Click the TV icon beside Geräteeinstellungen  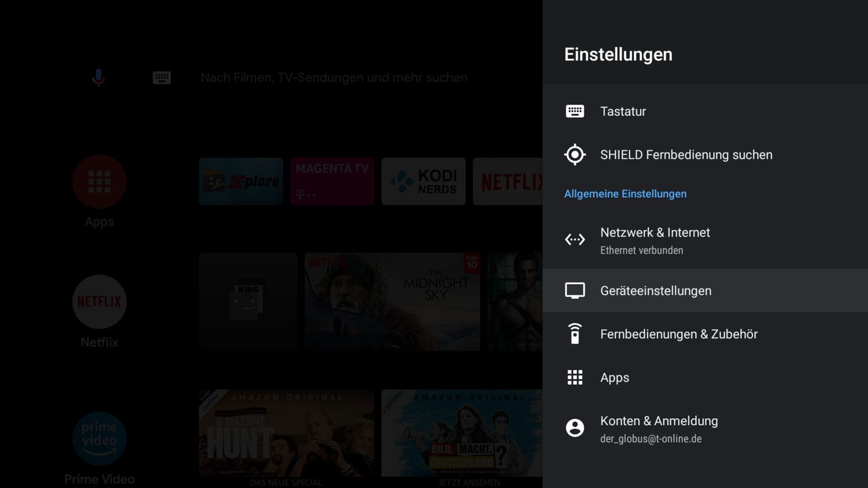[x=575, y=291]
